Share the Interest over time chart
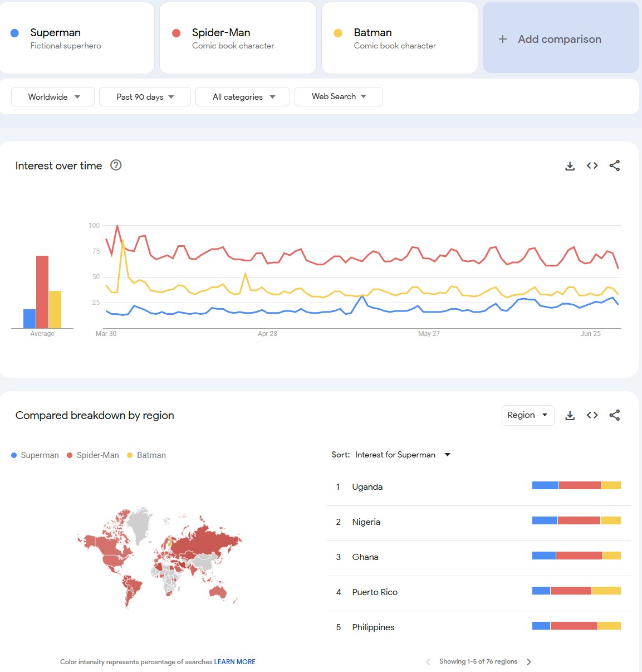Screen dimensions: 642x672 614,165
